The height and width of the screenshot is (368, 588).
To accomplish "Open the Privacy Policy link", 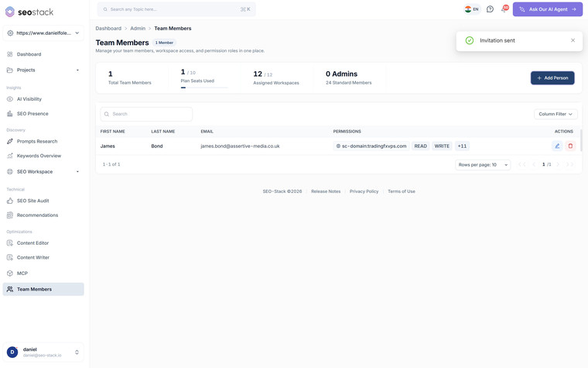I will (364, 191).
